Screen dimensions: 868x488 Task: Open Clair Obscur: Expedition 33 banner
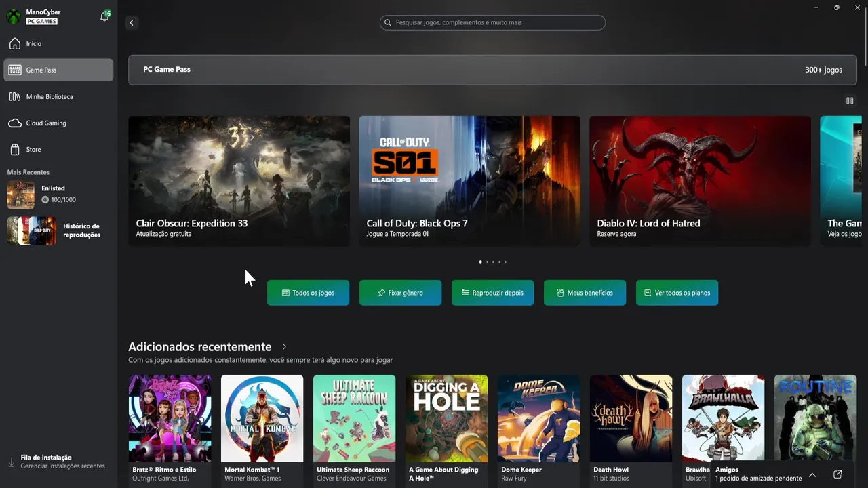tap(239, 181)
